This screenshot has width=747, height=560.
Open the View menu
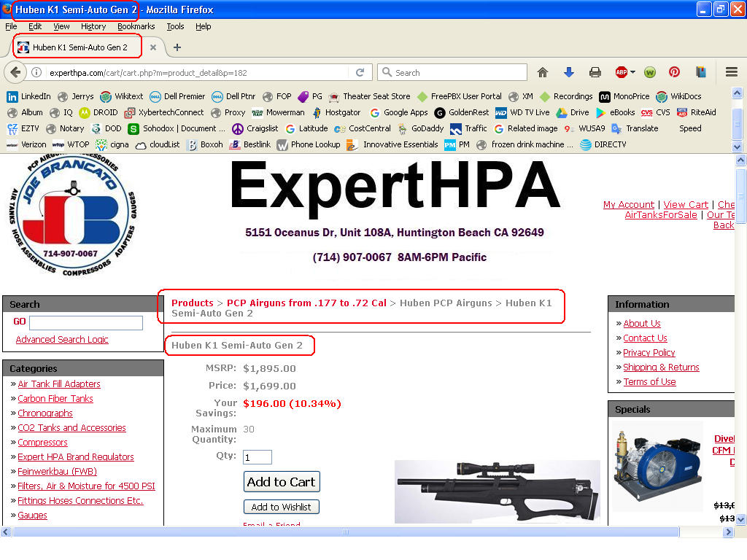click(x=61, y=27)
